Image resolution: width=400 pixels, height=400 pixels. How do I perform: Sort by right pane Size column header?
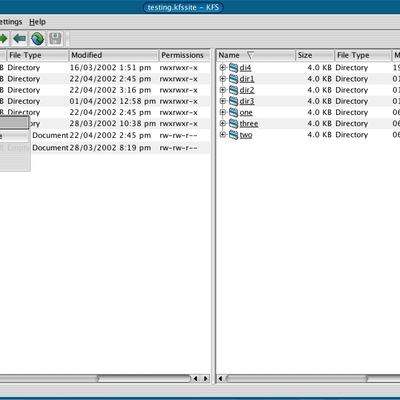pyautogui.click(x=315, y=55)
